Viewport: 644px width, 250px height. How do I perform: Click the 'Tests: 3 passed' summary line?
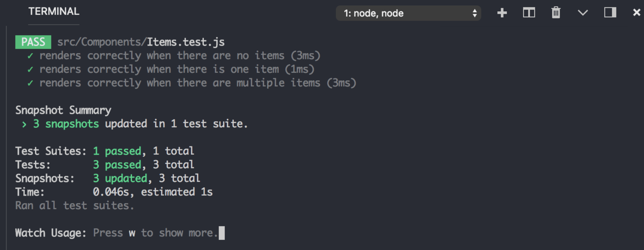[105, 164]
